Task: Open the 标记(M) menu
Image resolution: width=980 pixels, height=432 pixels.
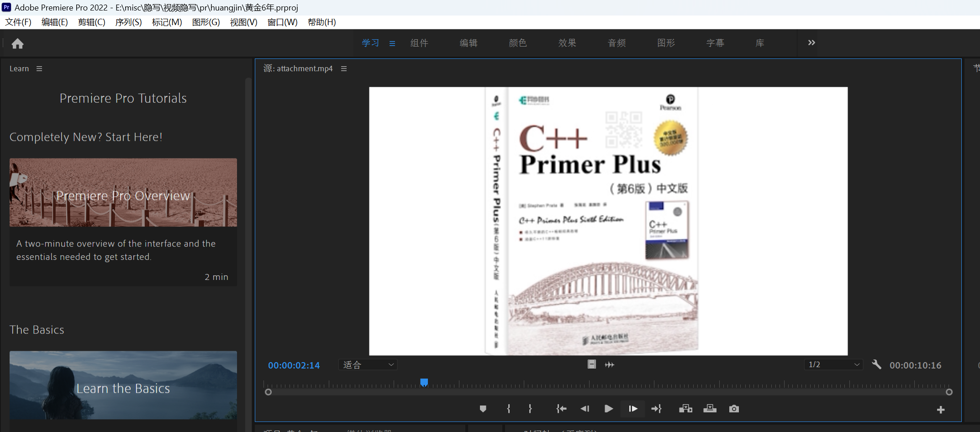Action: (167, 22)
